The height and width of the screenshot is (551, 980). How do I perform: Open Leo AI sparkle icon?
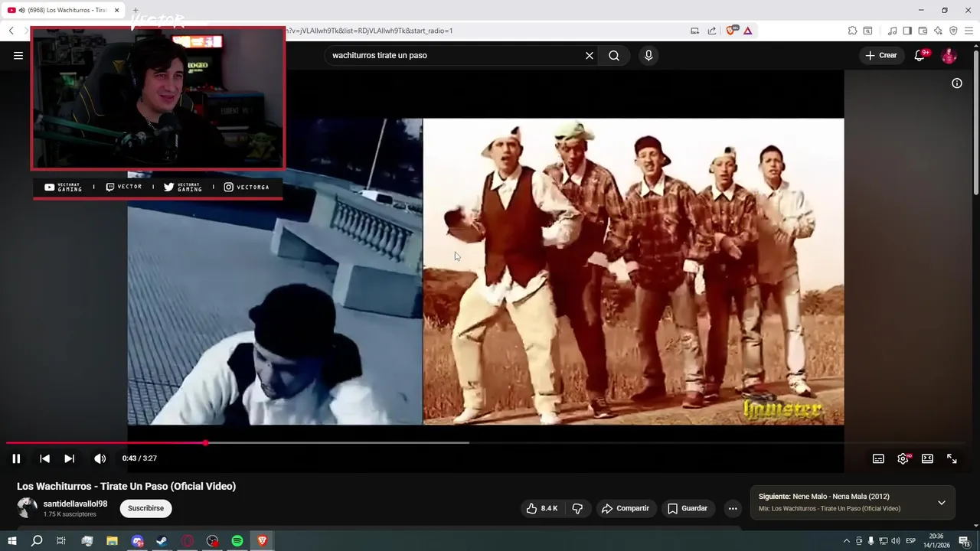(x=938, y=31)
